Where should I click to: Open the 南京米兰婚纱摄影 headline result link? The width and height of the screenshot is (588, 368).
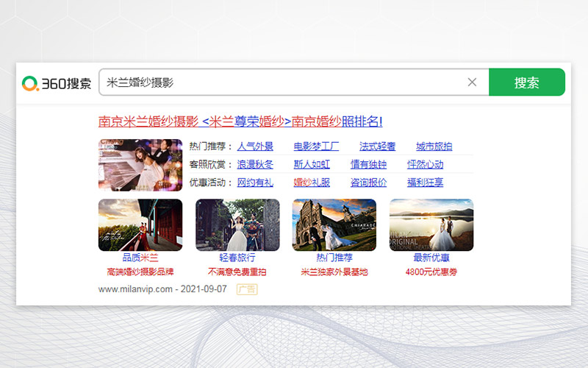[240, 121]
